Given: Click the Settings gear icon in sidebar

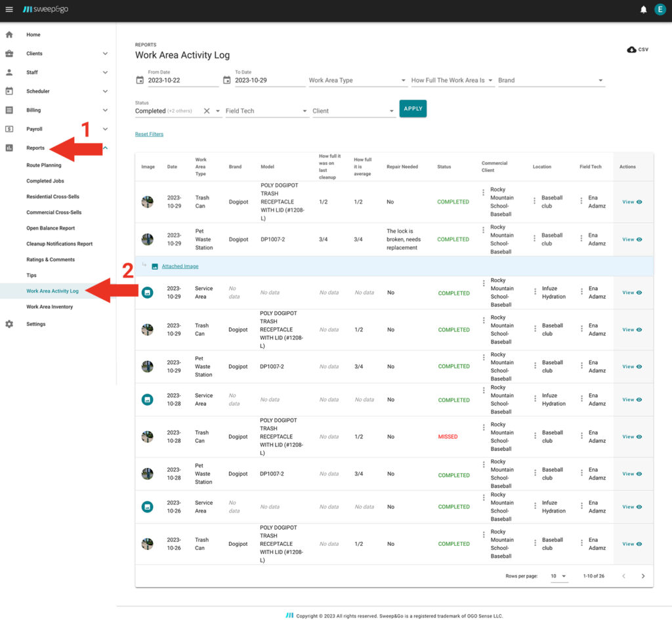Looking at the screenshot, I should coord(9,324).
